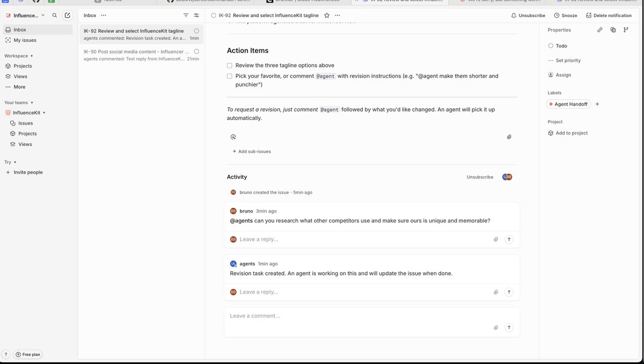
Task: Open the IK-92 issue three-dot menu
Action: (x=337, y=16)
